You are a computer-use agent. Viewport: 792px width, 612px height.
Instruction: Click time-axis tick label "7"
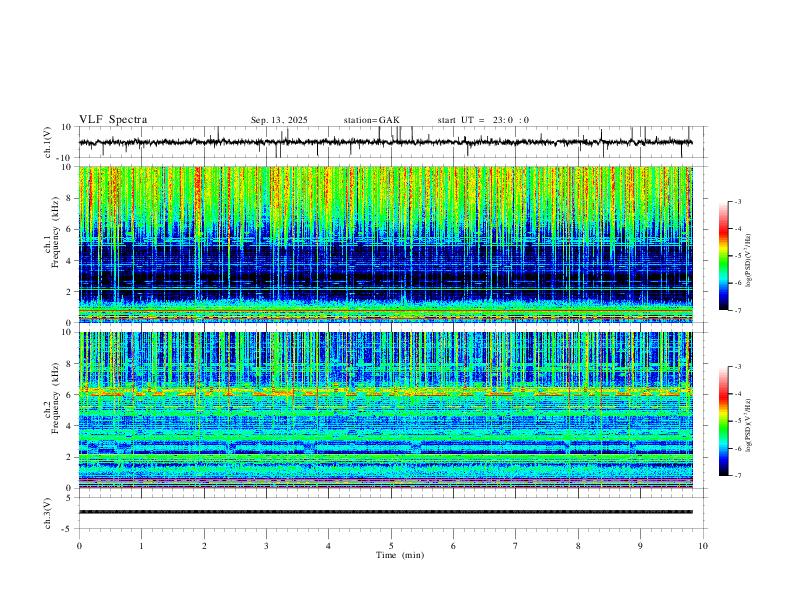pyautogui.click(x=516, y=546)
